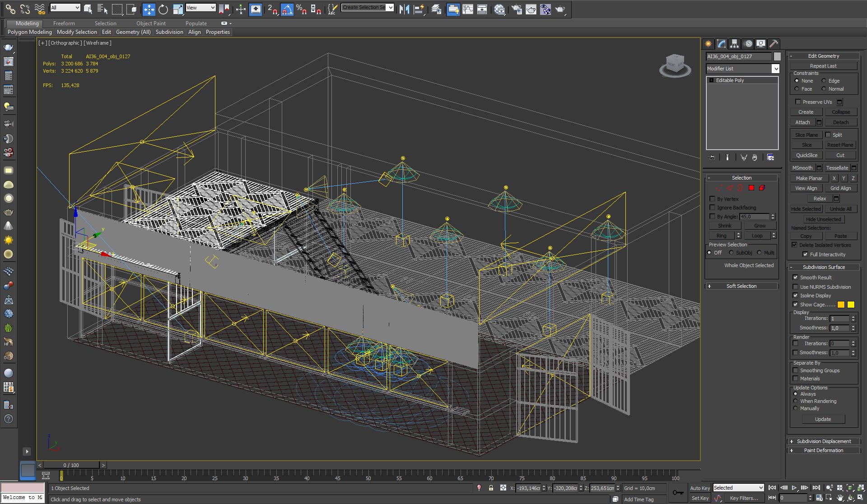Click Pin Stack icon below modifier stack
Screen dimensions: 867x504
pos(712,157)
